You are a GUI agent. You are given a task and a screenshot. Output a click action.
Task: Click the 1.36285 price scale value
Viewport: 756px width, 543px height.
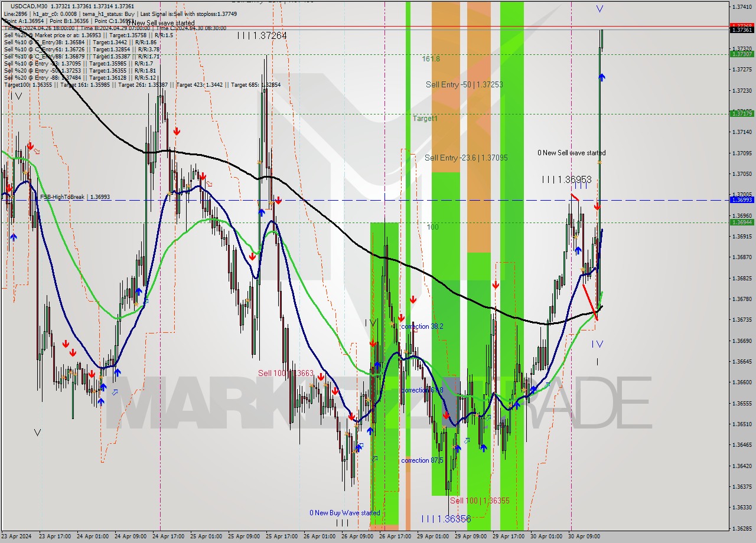point(741,528)
